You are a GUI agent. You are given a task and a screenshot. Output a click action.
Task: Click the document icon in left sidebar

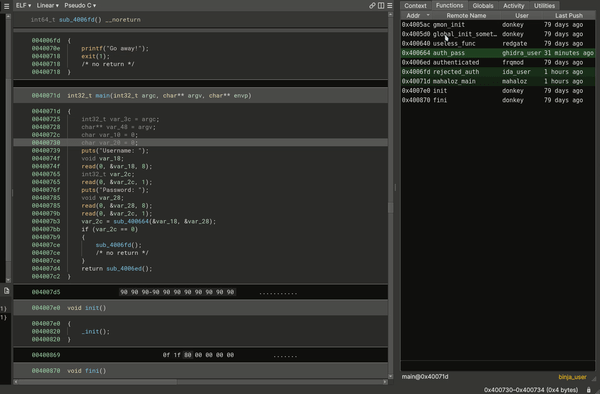tap(7, 291)
